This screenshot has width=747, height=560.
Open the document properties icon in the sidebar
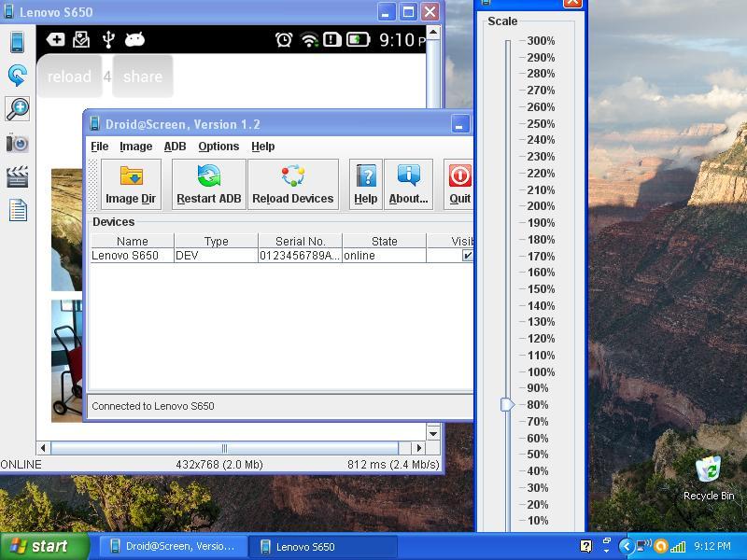coord(18,211)
